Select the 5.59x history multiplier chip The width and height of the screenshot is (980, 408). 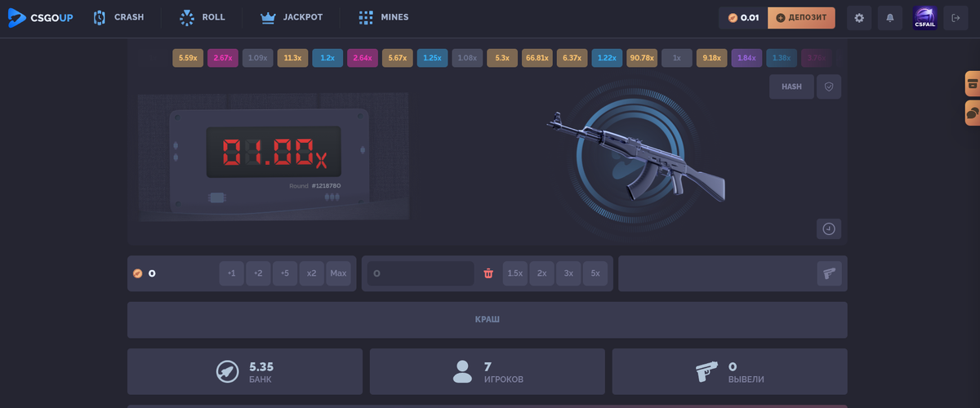coord(188,58)
